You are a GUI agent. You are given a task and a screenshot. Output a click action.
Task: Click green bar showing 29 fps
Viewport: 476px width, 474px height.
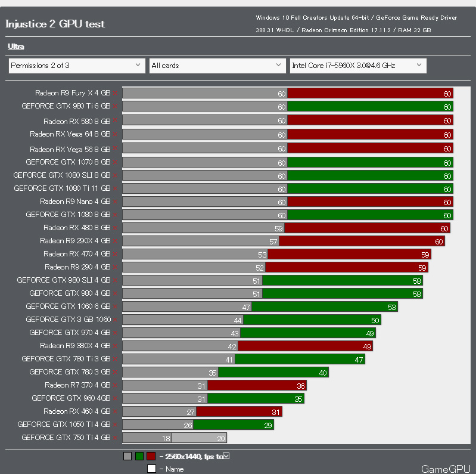(x=234, y=425)
